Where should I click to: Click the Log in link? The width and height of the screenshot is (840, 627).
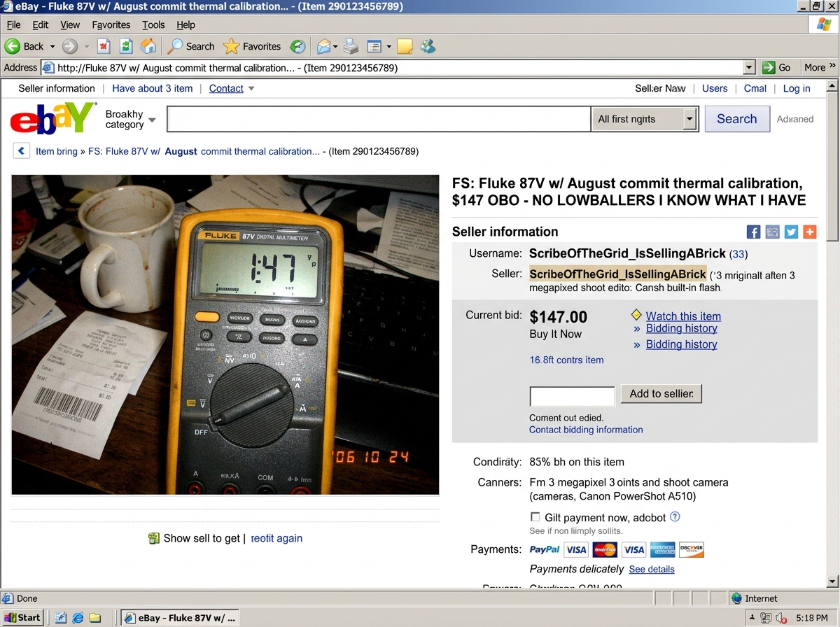click(x=797, y=88)
